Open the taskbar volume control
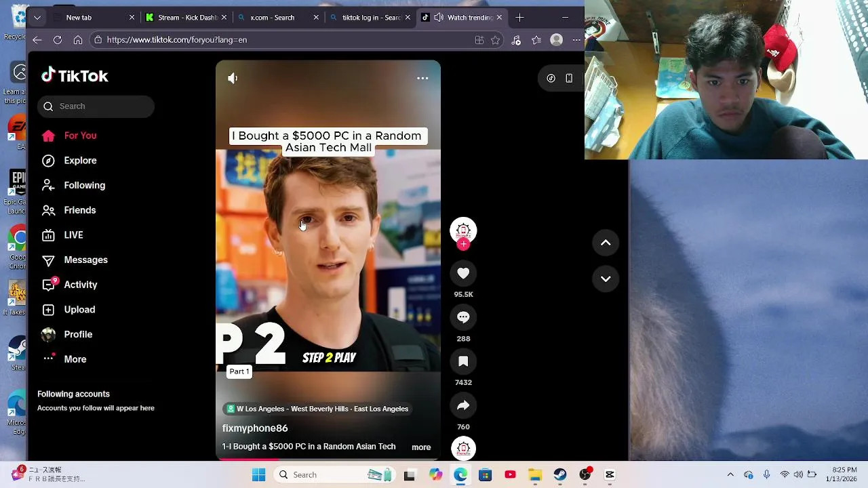Screen dimensions: 868x488 [799, 475]
